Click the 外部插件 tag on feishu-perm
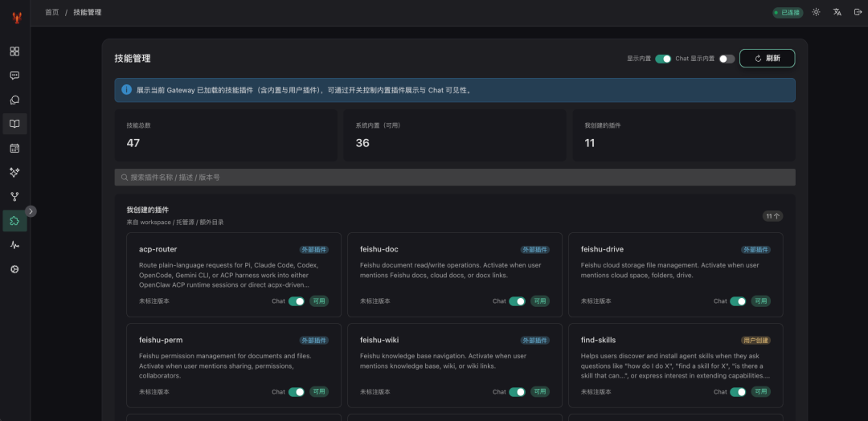The image size is (868, 421). (314, 341)
